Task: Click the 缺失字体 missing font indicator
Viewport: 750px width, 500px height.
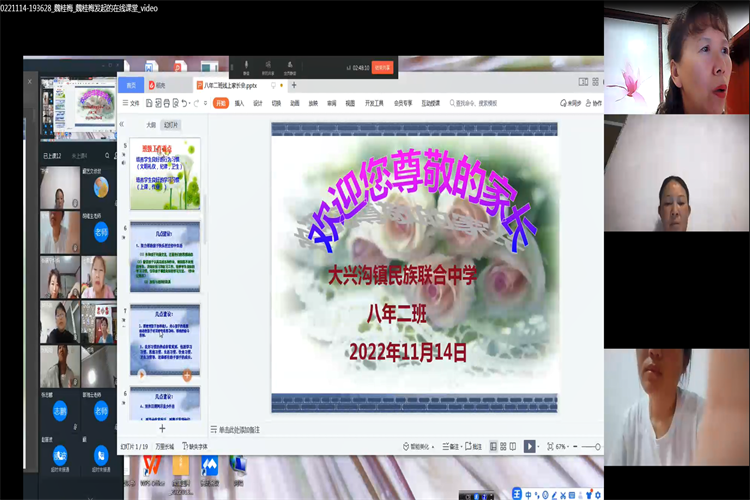Action: pos(195,446)
